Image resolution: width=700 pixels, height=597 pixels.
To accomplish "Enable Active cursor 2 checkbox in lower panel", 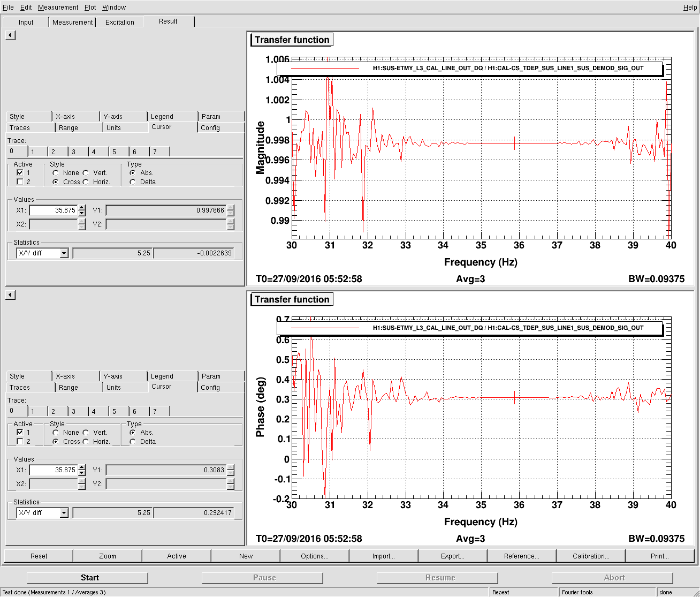I will click(x=20, y=442).
